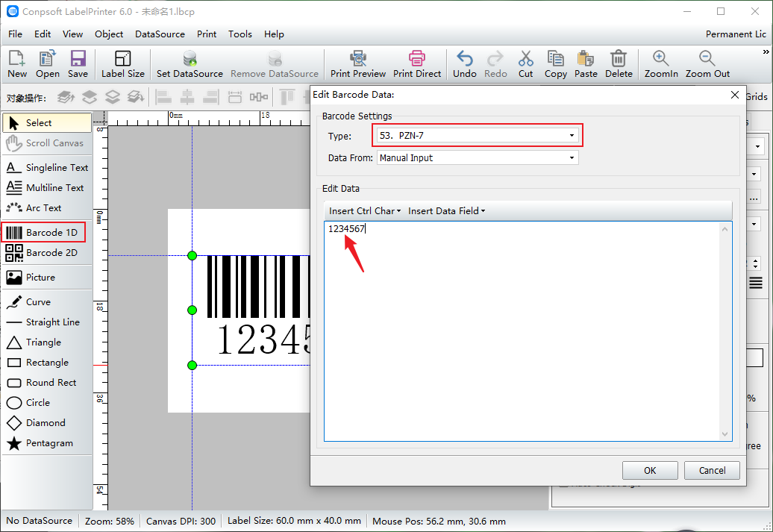Open Print menu
Image resolution: width=773 pixels, height=532 pixels.
point(207,34)
